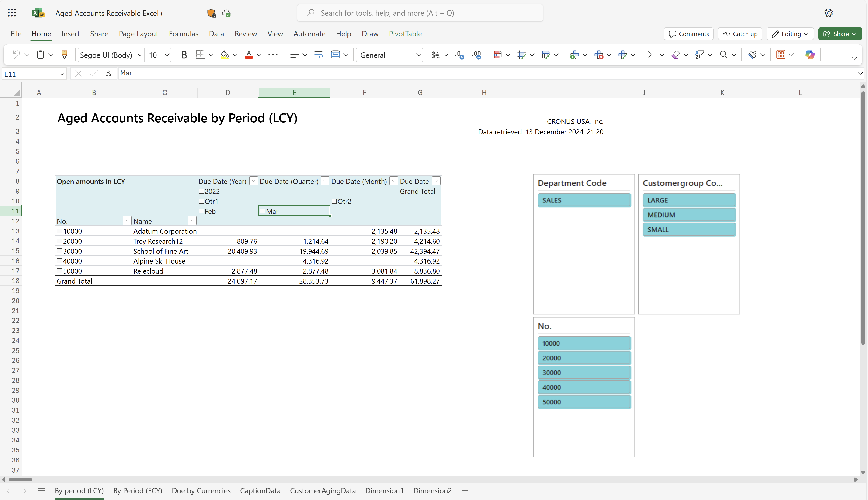Switch to the By Period FCY tab
The height and width of the screenshot is (500, 868).
[x=138, y=490]
